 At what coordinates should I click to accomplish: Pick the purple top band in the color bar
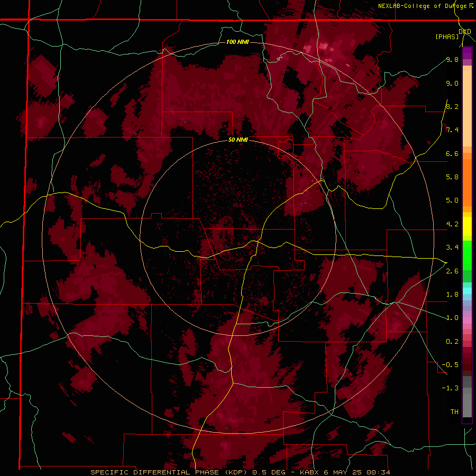tap(467, 53)
